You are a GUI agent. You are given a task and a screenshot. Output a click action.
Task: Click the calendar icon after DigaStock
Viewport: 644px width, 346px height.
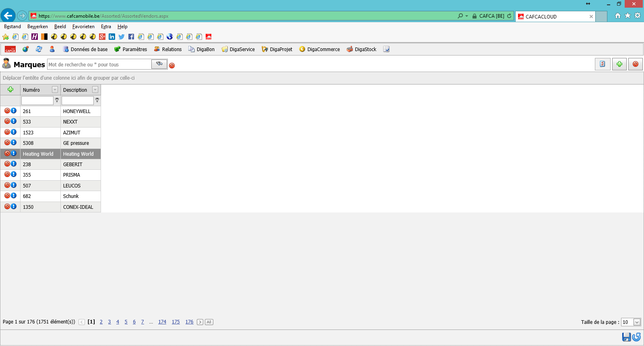tap(386, 49)
